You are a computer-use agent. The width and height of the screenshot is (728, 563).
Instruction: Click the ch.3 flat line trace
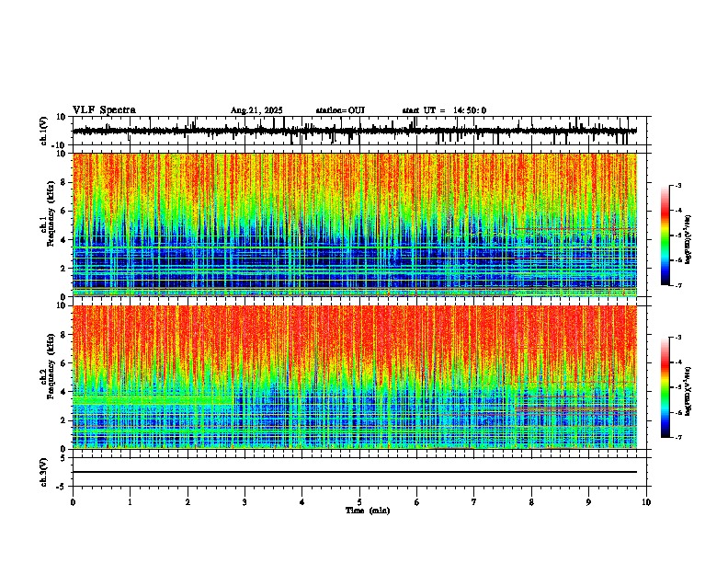pyautogui.click(x=355, y=472)
